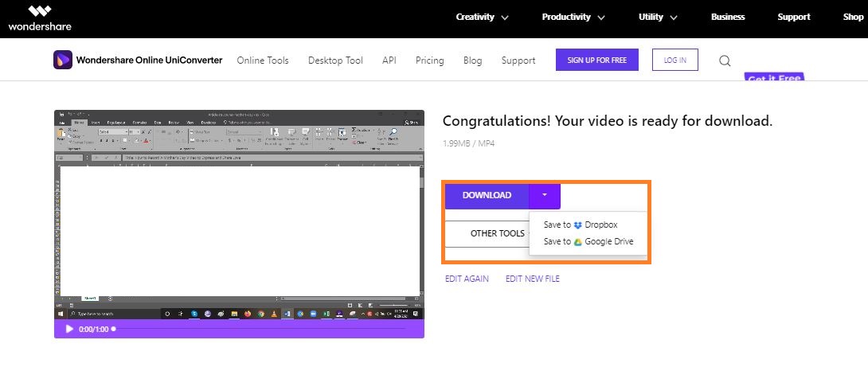868x375 pixels.
Task: Toggle the arrow dropdown beside DOWNLOAD
Action: [545, 196]
